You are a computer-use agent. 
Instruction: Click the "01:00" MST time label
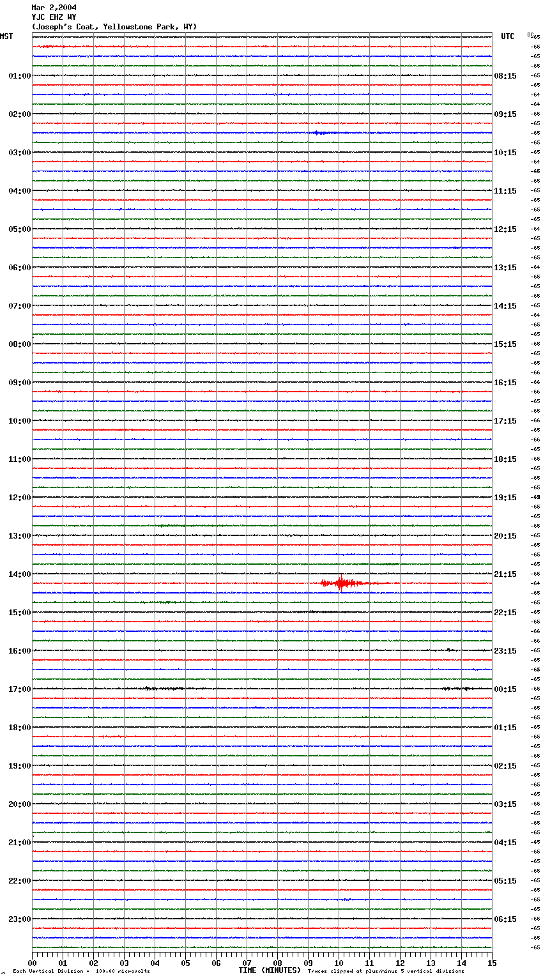click(x=20, y=76)
